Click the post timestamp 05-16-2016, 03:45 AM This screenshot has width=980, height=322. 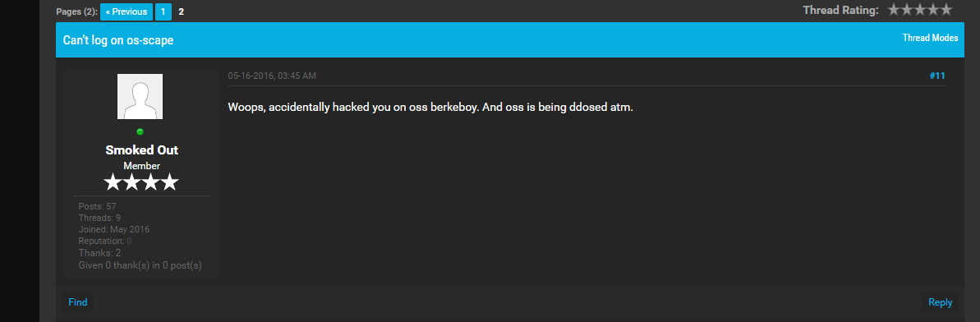point(272,76)
